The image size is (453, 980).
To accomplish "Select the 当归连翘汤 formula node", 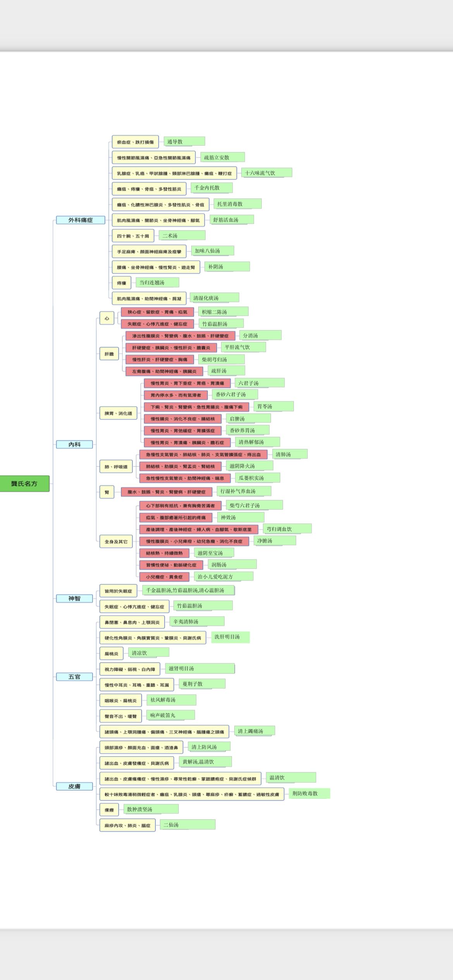I will (158, 283).
